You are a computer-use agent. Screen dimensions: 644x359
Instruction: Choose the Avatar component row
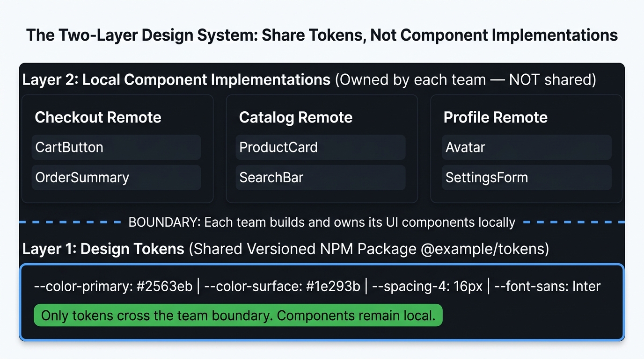527,147
